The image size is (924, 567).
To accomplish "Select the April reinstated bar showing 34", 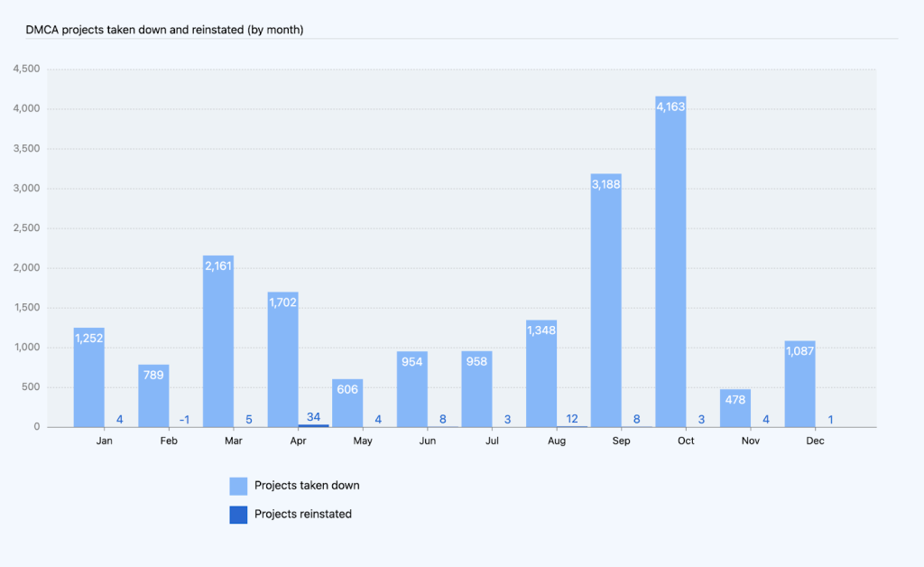I will coord(314,425).
